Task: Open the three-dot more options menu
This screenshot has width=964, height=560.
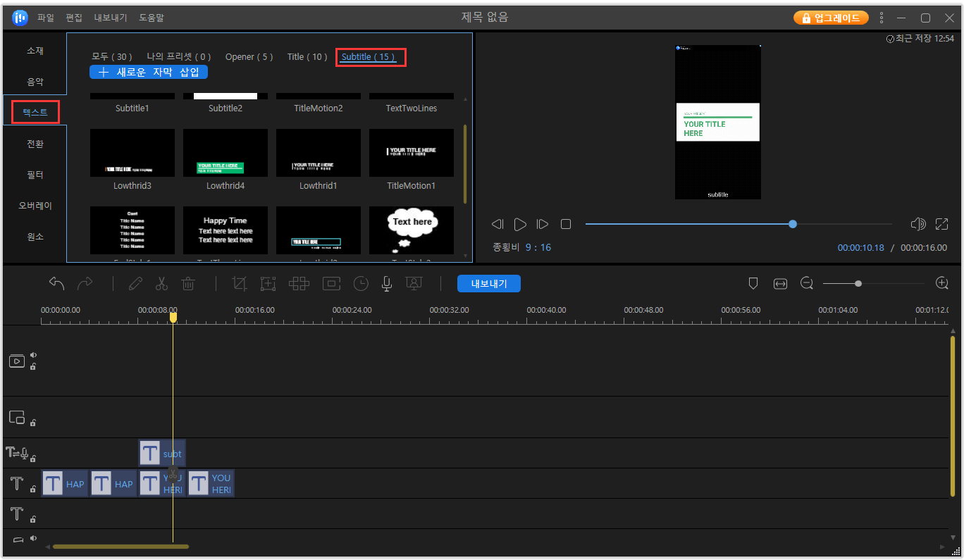Action: (881, 18)
